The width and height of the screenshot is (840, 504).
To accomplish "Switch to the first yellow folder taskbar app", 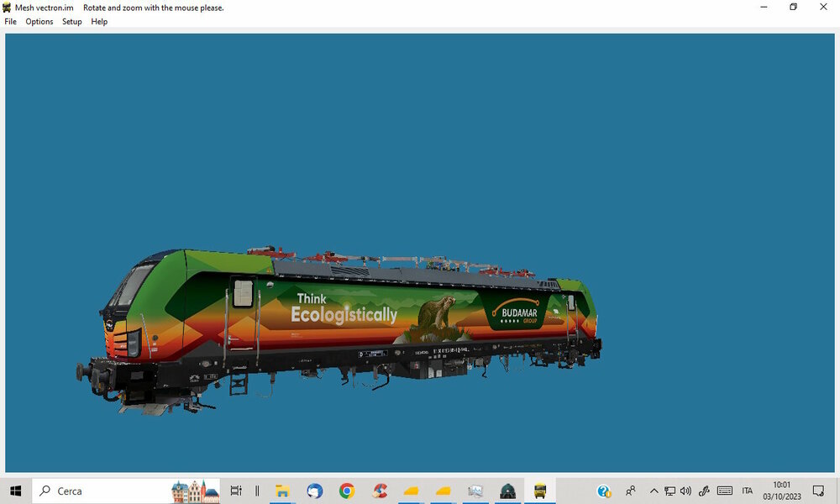I will [411, 491].
